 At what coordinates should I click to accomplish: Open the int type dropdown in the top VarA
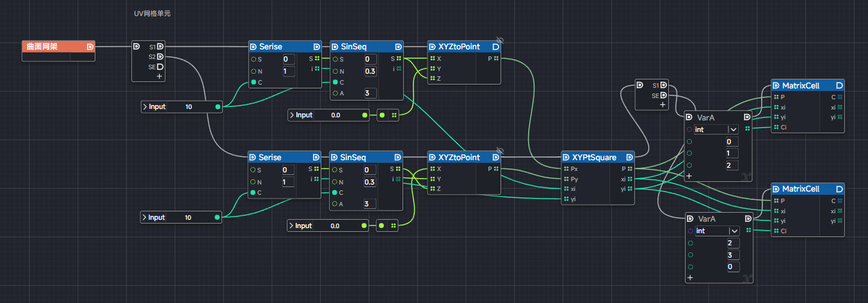[733, 129]
